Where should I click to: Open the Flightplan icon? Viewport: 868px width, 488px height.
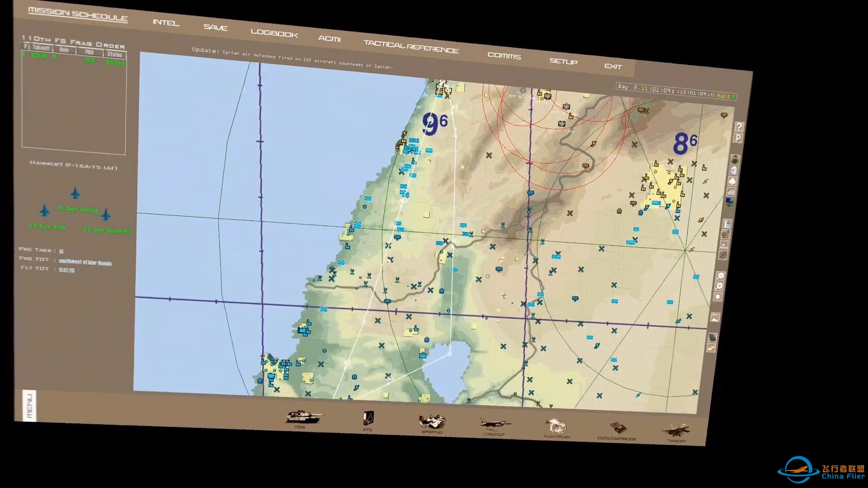(x=556, y=426)
